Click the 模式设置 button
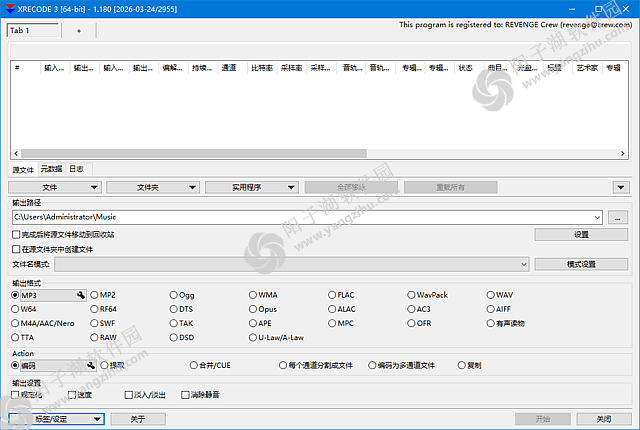 pyautogui.click(x=581, y=264)
